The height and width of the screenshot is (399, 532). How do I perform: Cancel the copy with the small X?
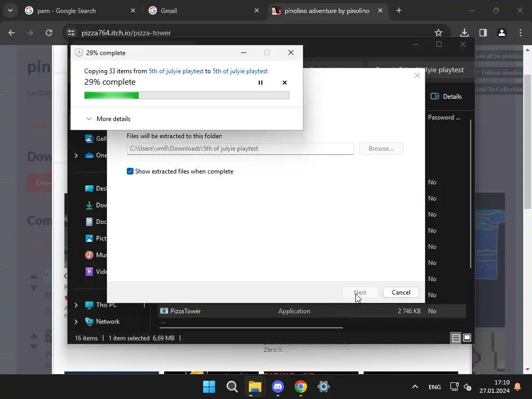point(285,83)
